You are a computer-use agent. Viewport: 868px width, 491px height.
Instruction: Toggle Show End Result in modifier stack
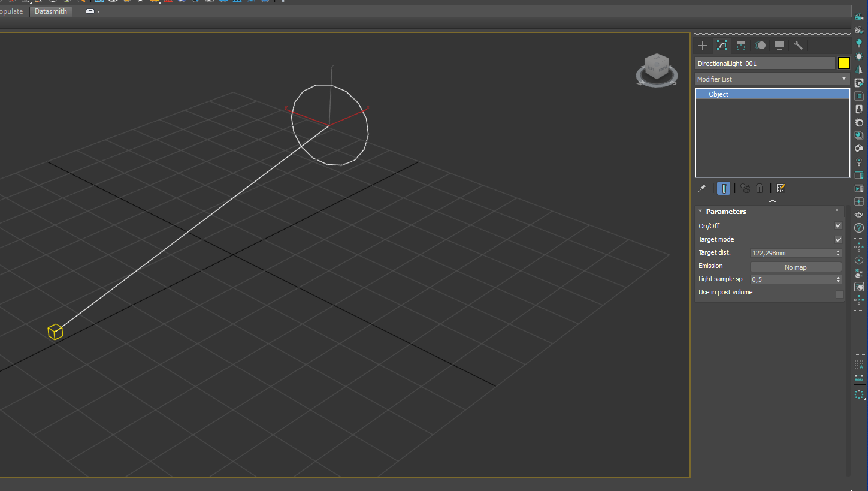724,188
